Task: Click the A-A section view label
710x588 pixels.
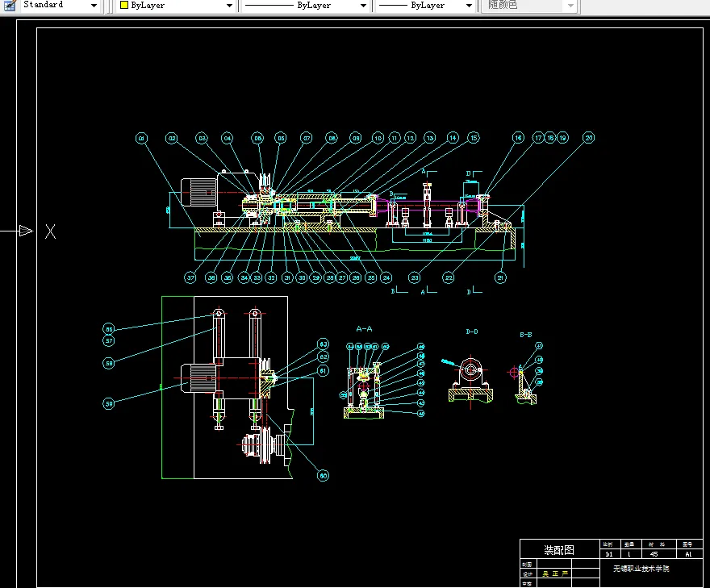Action: tap(364, 329)
